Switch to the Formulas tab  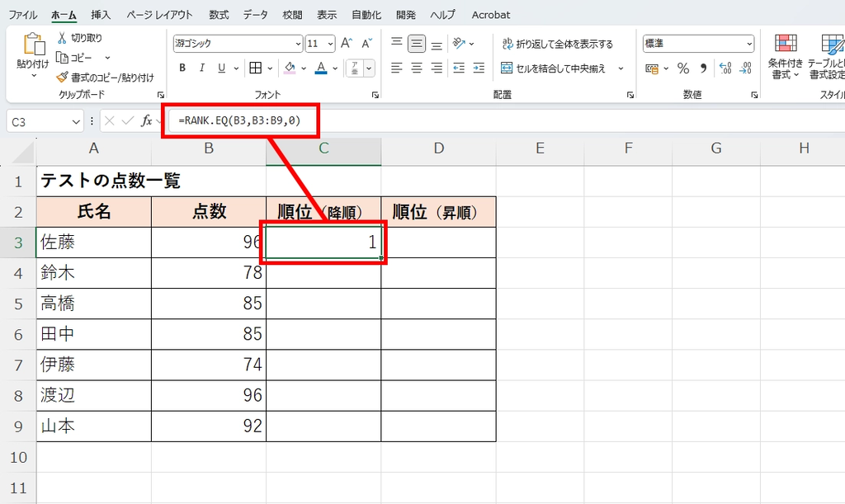coord(219,15)
